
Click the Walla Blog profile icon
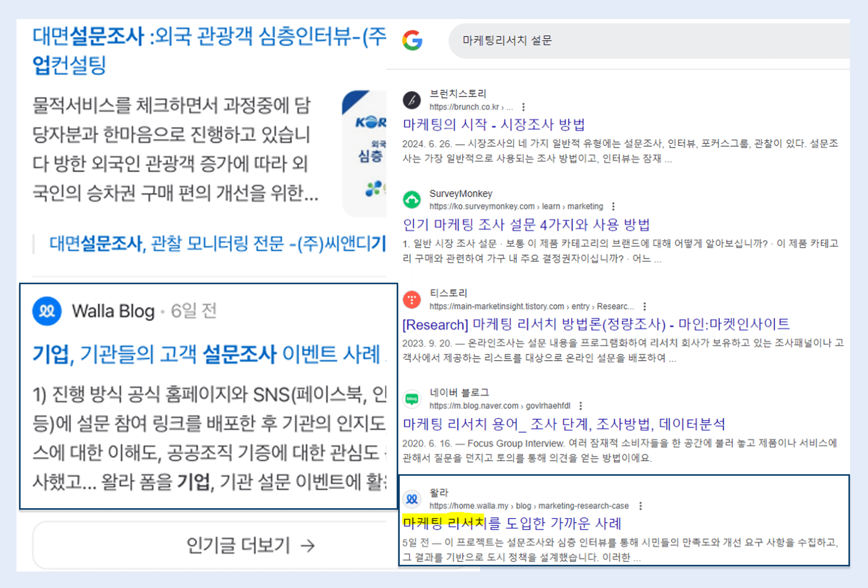pos(47,311)
